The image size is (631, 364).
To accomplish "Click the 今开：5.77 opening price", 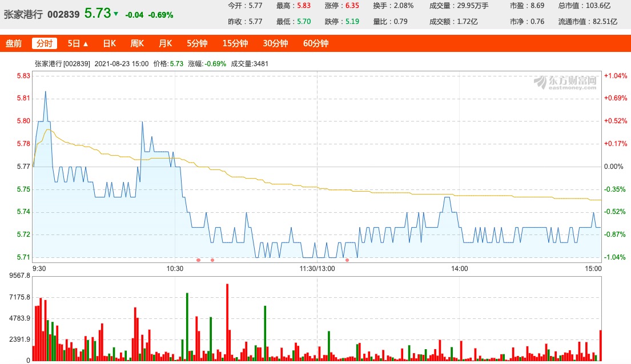I will 245,6.
